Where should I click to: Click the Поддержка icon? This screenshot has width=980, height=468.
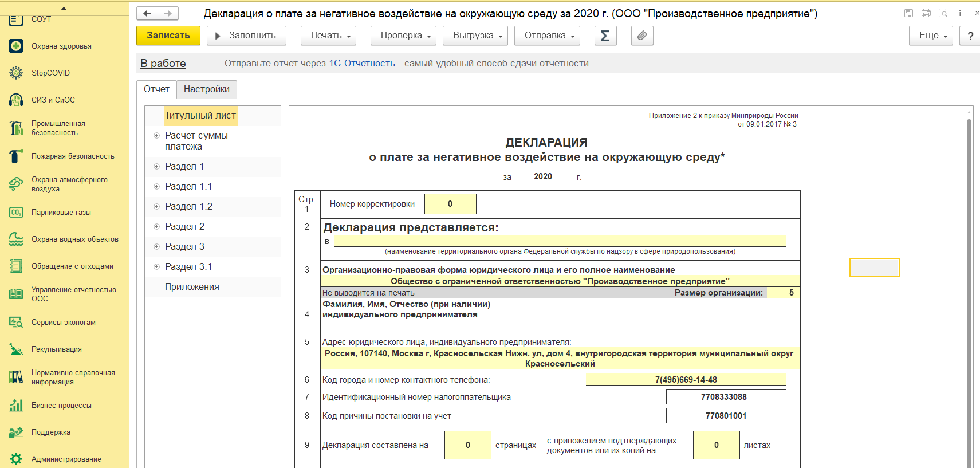click(x=16, y=432)
